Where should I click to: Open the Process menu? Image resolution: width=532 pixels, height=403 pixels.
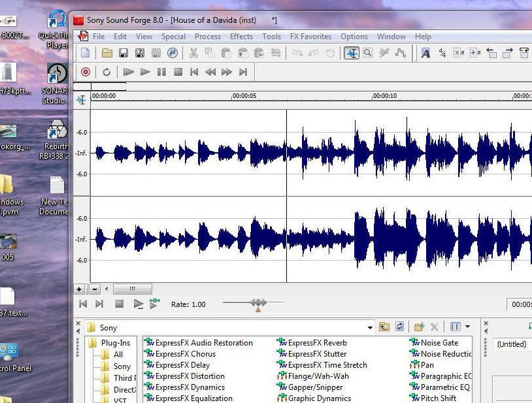(x=208, y=37)
